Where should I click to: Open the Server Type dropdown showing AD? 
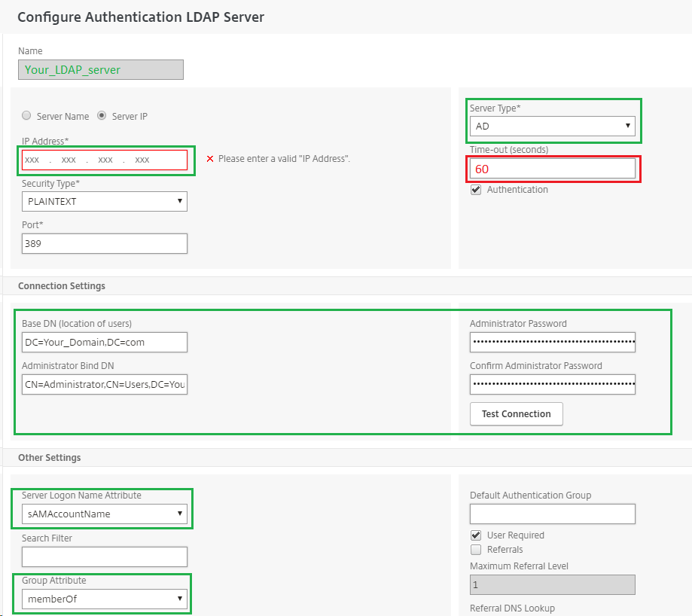pyautogui.click(x=553, y=125)
